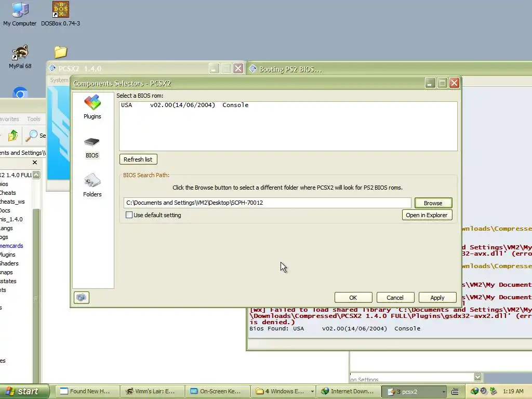The width and height of the screenshot is (532, 399).
Task: Click the Refresh list button
Action: tap(138, 159)
